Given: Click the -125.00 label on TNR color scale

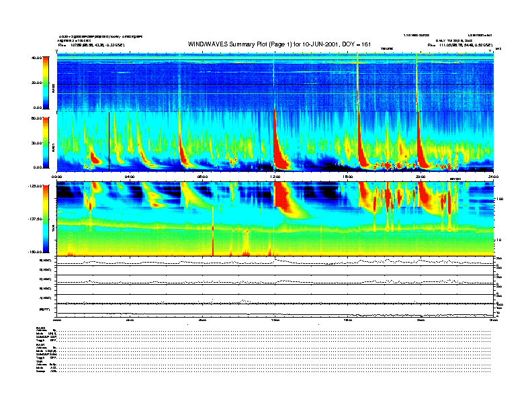Looking at the screenshot, I should (35, 186).
